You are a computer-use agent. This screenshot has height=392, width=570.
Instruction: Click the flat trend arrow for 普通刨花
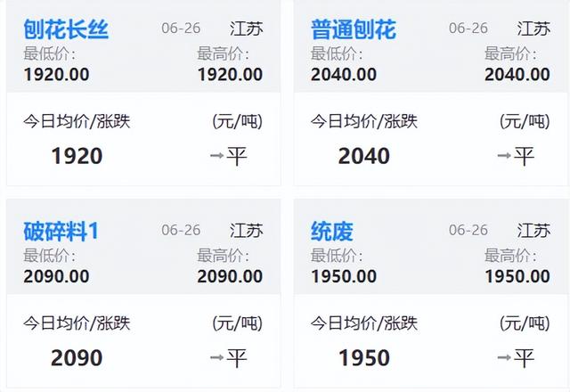504,156
